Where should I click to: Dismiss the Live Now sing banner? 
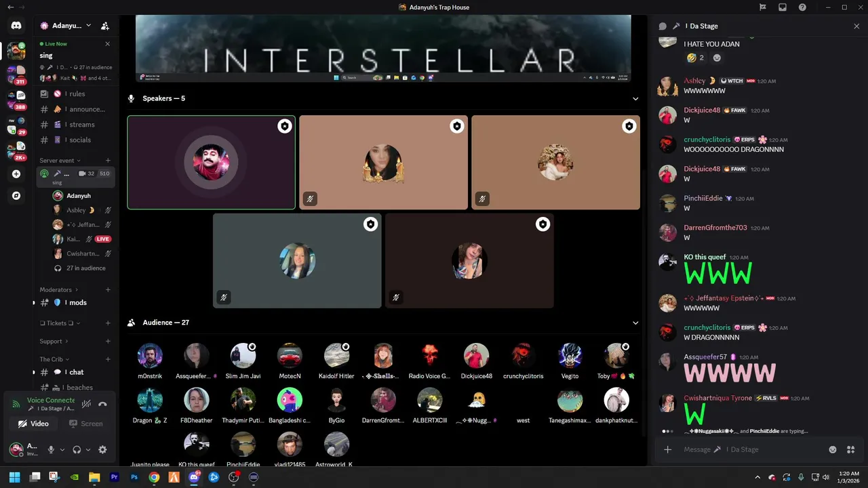(x=107, y=44)
